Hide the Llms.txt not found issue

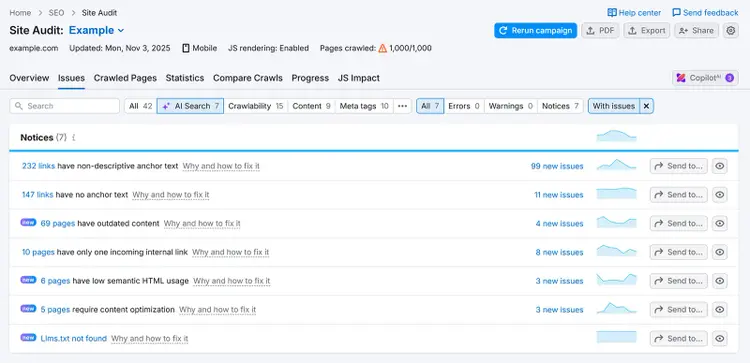(x=720, y=338)
